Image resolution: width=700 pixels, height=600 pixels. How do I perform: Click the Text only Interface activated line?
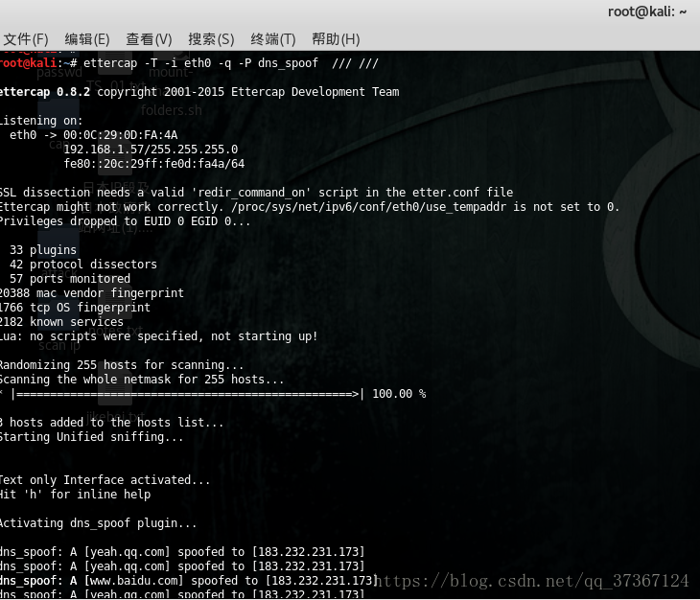coord(105,480)
